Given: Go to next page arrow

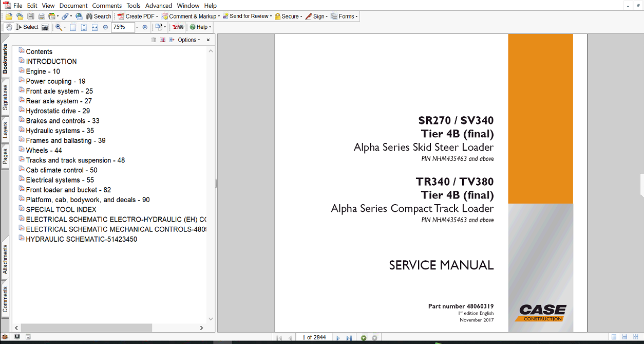Looking at the screenshot, I should pos(338,338).
